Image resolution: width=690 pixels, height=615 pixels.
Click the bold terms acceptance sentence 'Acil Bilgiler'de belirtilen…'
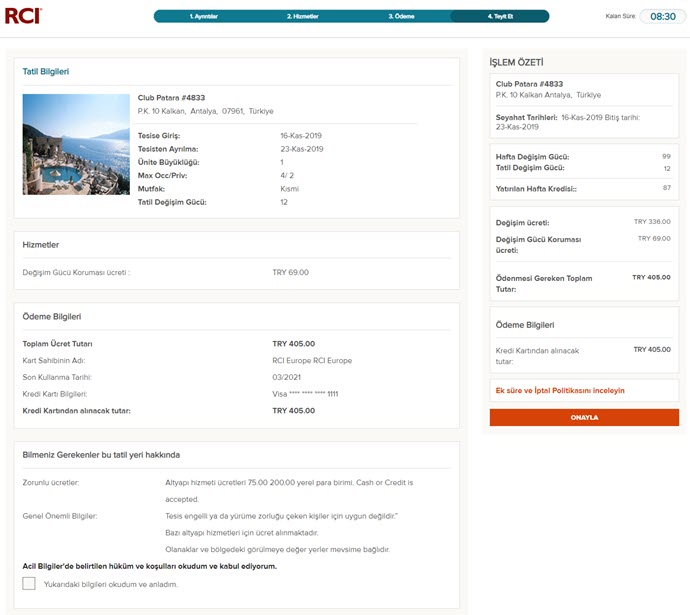(150, 566)
